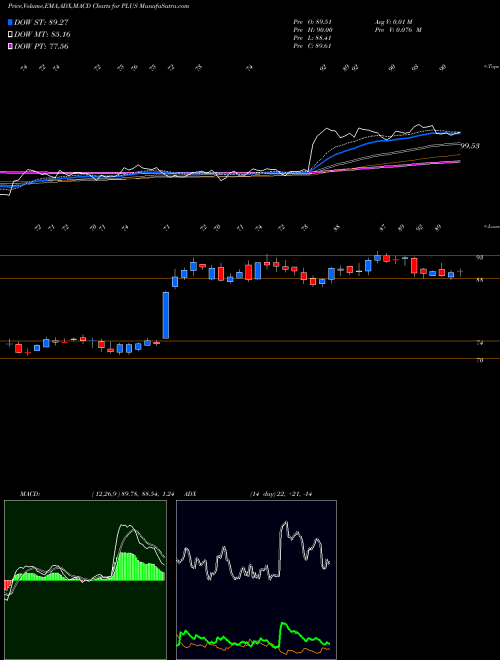Click the 74 price axis label
500x660 pixels.
coord(479,343)
